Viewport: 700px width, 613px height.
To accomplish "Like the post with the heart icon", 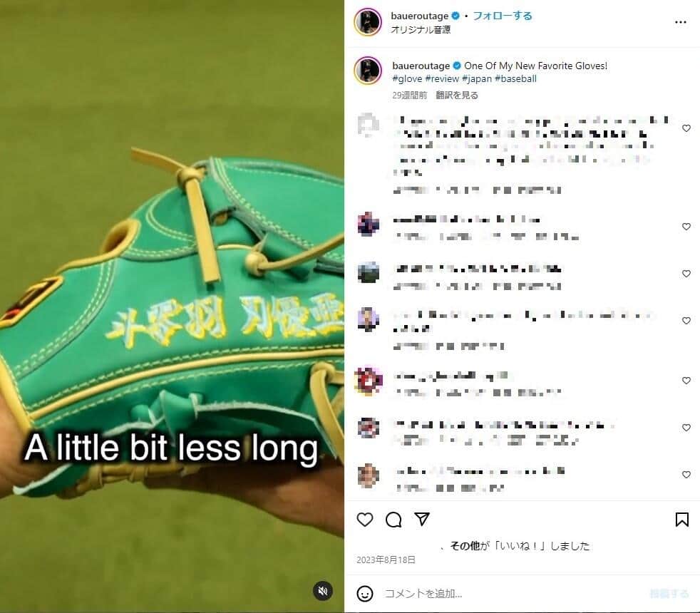I will pos(365,519).
